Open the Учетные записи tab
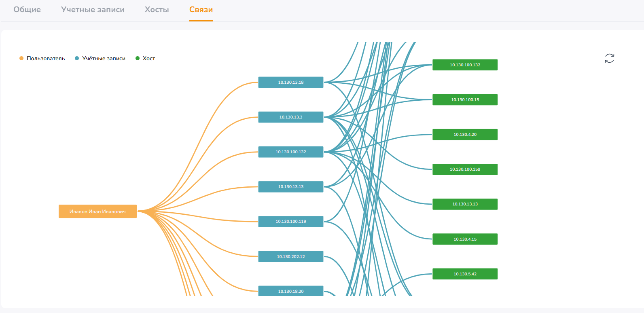The image size is (644, 313). coord(93,10)
